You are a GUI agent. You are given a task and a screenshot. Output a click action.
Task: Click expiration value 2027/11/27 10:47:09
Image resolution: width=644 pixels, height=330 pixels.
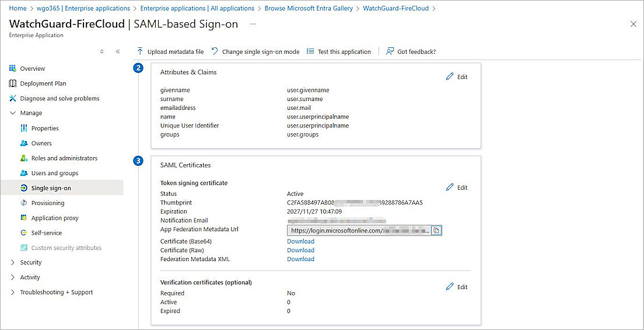pos(314,211)
